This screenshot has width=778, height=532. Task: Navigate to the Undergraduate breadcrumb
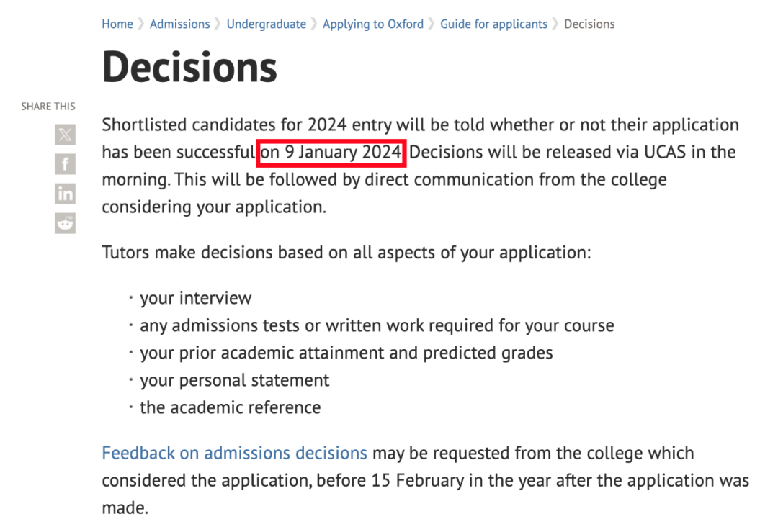tap(266, 24)
